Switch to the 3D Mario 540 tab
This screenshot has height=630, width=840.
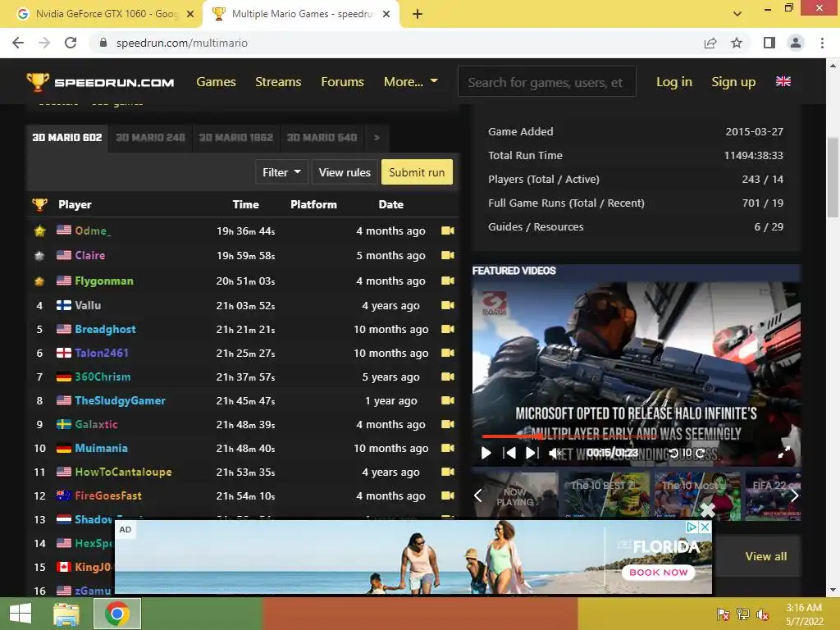322,138
